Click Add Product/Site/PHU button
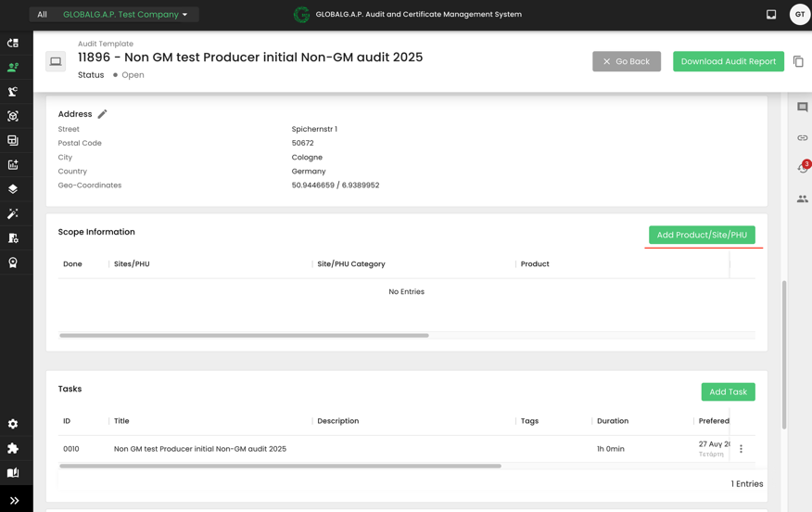The height and width of the screenshot is (512, 812). click(702, 235)
